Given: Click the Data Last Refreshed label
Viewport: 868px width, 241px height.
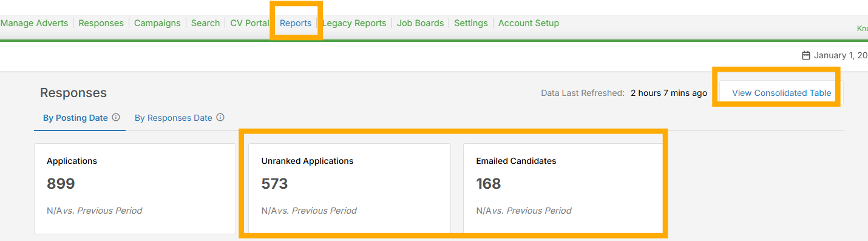Looking at the screenshot, I should click(x=583, y=93).
